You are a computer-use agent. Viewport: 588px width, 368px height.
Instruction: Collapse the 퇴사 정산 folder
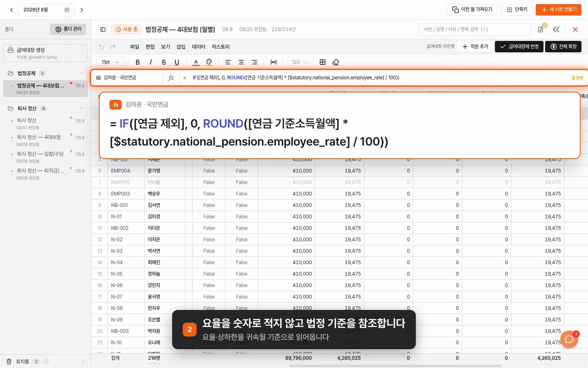tap(82, 108)
